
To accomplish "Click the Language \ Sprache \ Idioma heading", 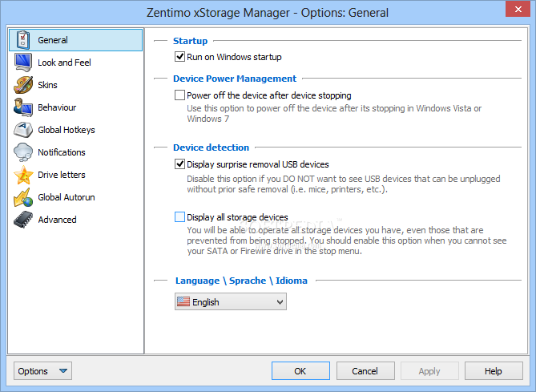I will click(x=241, y=281).
